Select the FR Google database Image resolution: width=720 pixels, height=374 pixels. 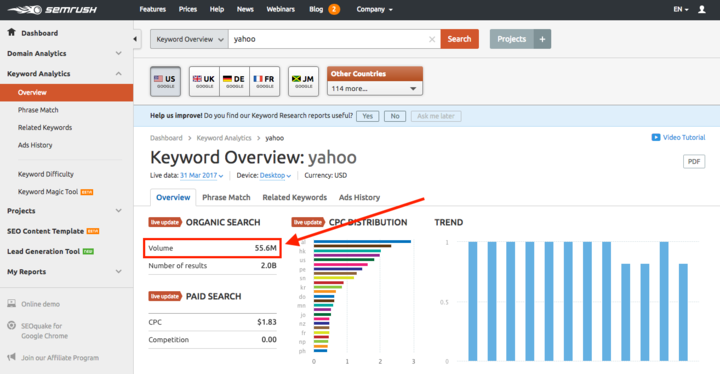click(x=264, y=81)
